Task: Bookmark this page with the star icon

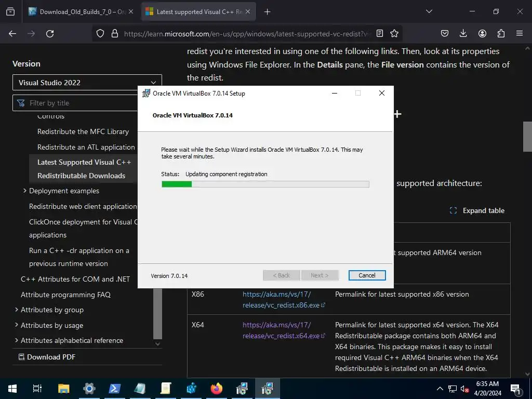Action: pos(394,33)
